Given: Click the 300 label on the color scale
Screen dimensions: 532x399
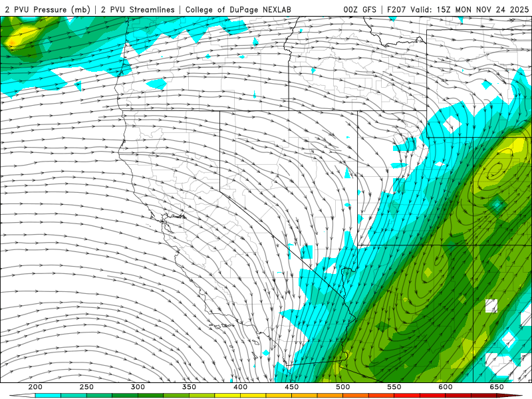Looking at the screenshot, I should point(138,387).
